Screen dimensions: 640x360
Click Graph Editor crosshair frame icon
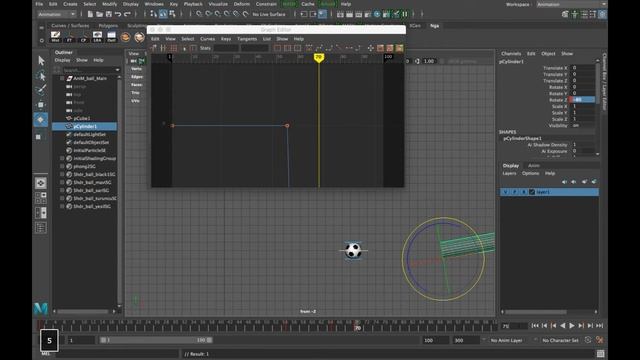(371, 48)
